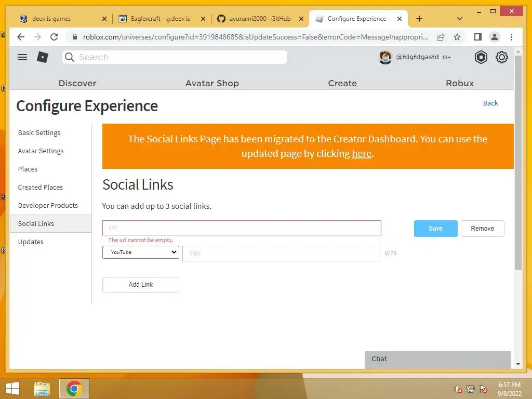The width and height of the screenshot is (532, 399).
Task: Click the page vertical scrollbar thumb
Action: tap(518, 163)
